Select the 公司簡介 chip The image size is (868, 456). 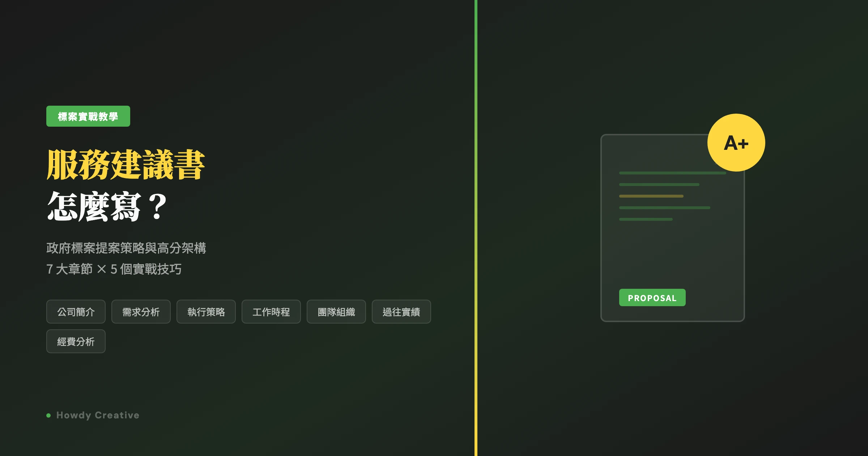pyautogui.click(x=76, y=312)
